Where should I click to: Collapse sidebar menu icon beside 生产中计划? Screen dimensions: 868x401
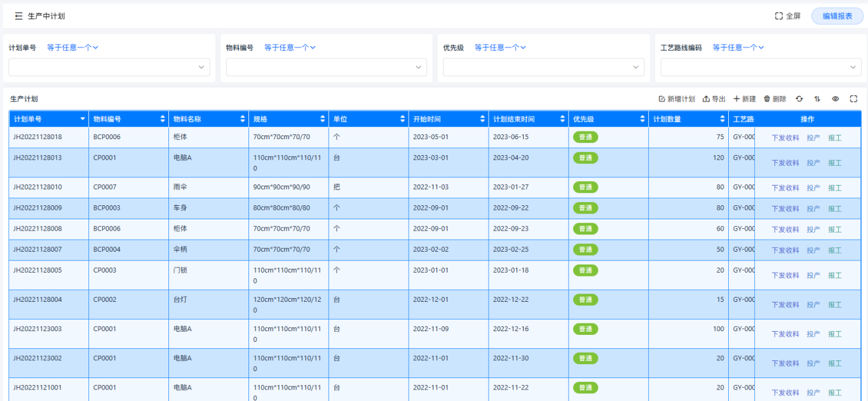tap(18, 16)
